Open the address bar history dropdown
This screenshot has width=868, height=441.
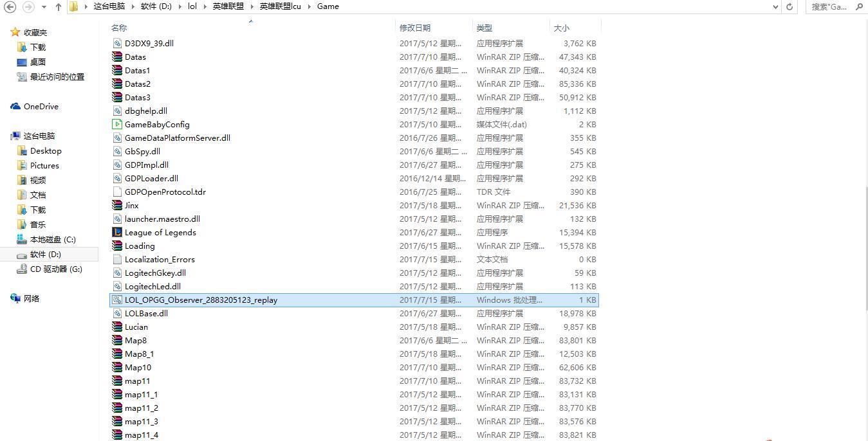point(775,6)
